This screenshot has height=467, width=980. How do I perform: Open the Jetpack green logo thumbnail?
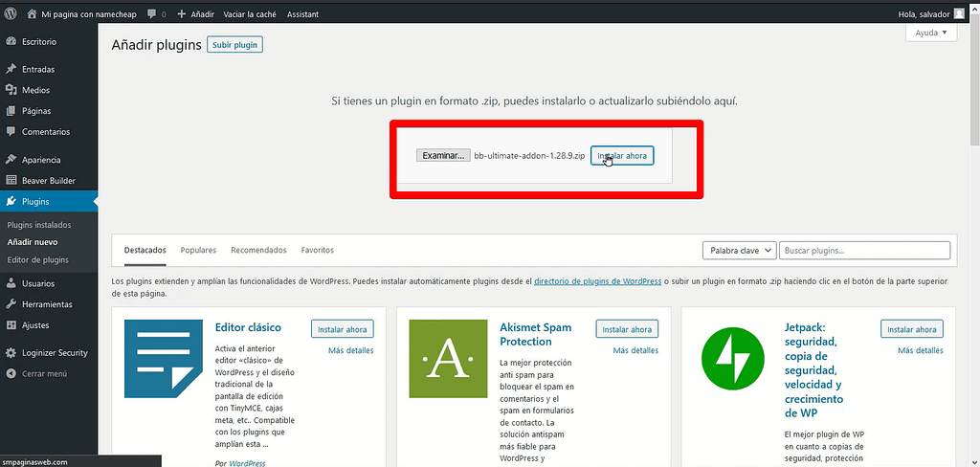(x=732, y=359)
